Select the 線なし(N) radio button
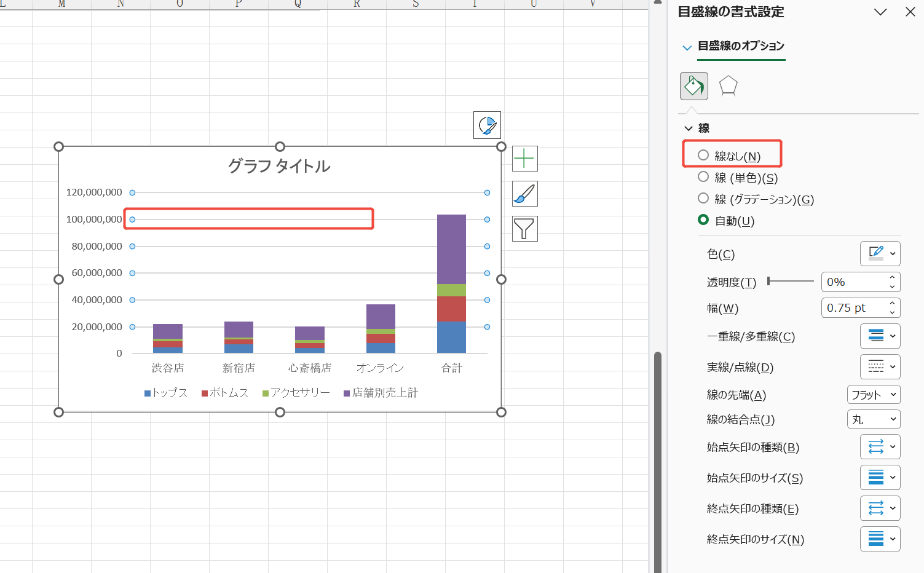The height and width of the screenshot is (573, 924). [703, 155]
